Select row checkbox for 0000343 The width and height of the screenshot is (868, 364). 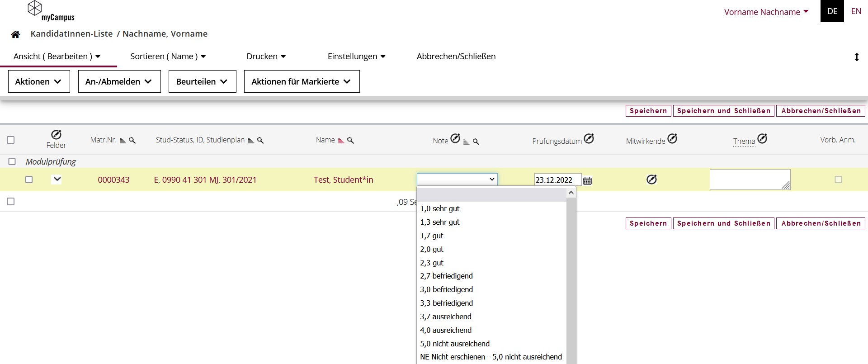[29, 180]
